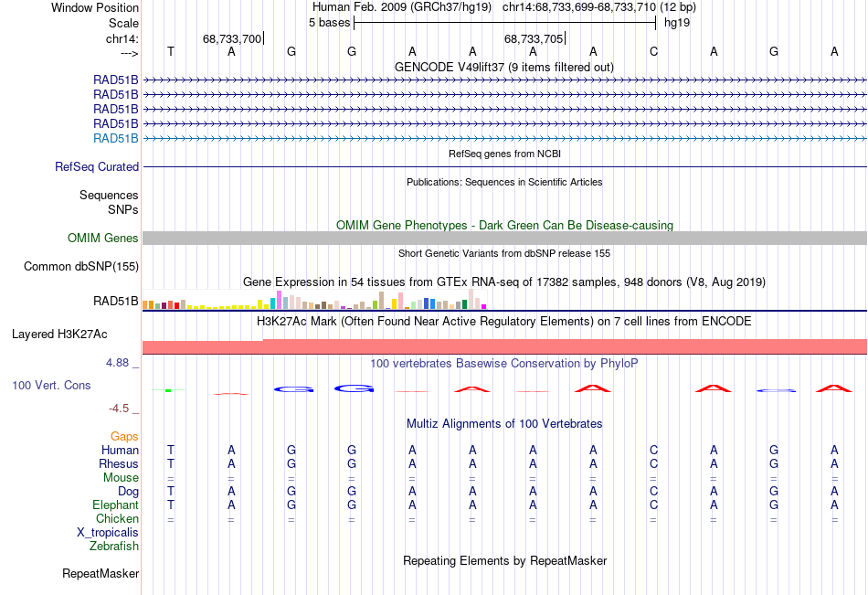Screen dimensions: 868x595
Task: Click the RepeatMasker track label
Action: 101,574
